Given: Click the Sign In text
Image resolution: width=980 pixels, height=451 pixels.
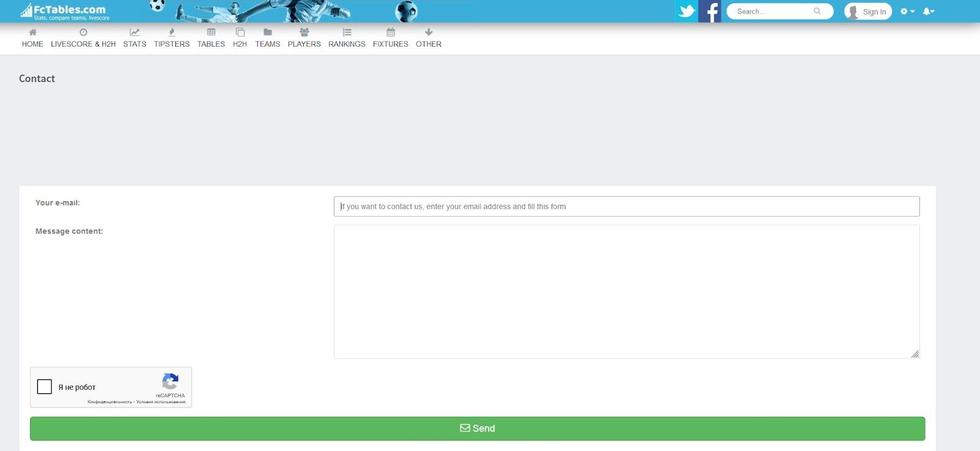Looking at the screenshot, I should pos(874,12).
